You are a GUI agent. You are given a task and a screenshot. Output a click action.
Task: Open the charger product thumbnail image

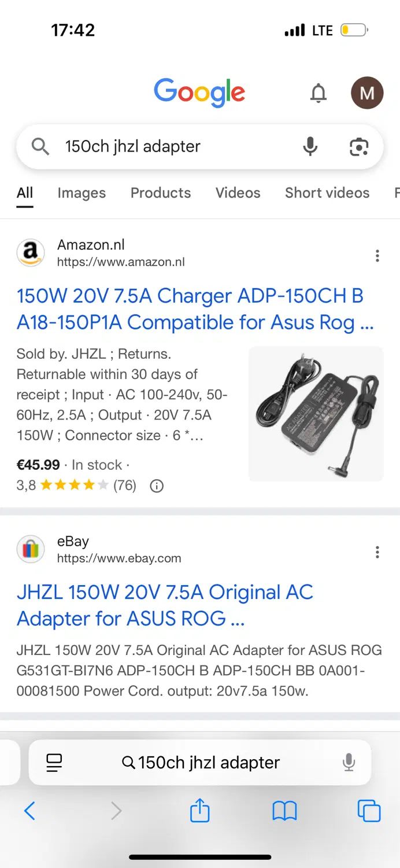(316, 414)
